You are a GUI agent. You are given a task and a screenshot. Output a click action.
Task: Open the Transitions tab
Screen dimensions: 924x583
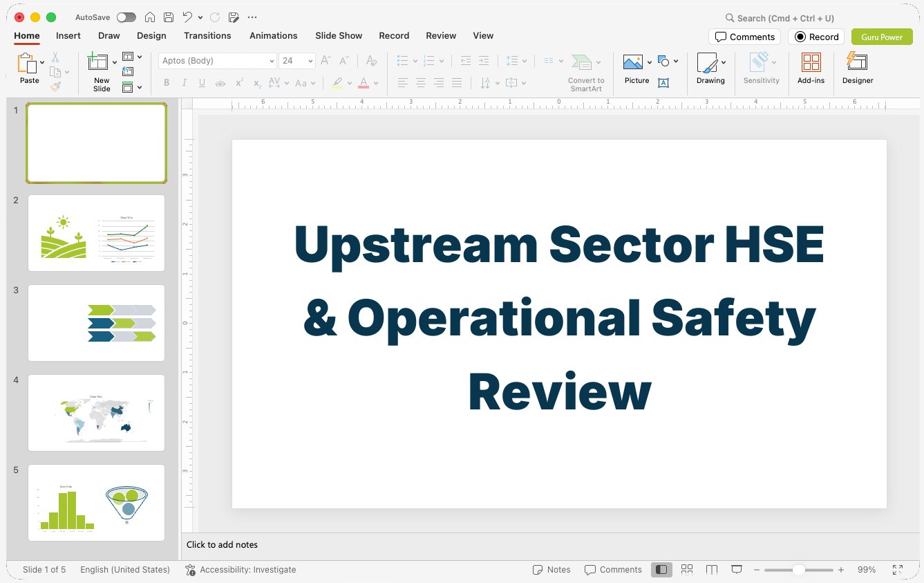coord(207,35)
